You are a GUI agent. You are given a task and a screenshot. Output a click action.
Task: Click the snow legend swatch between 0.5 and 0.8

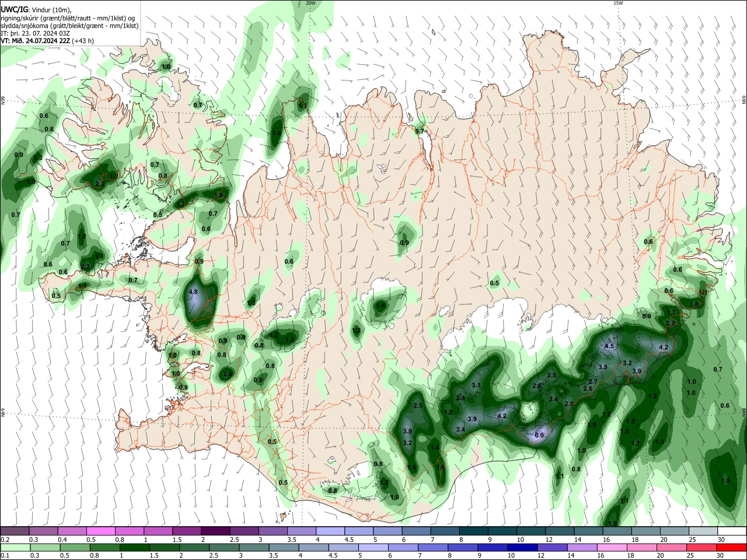coord(100,531)
